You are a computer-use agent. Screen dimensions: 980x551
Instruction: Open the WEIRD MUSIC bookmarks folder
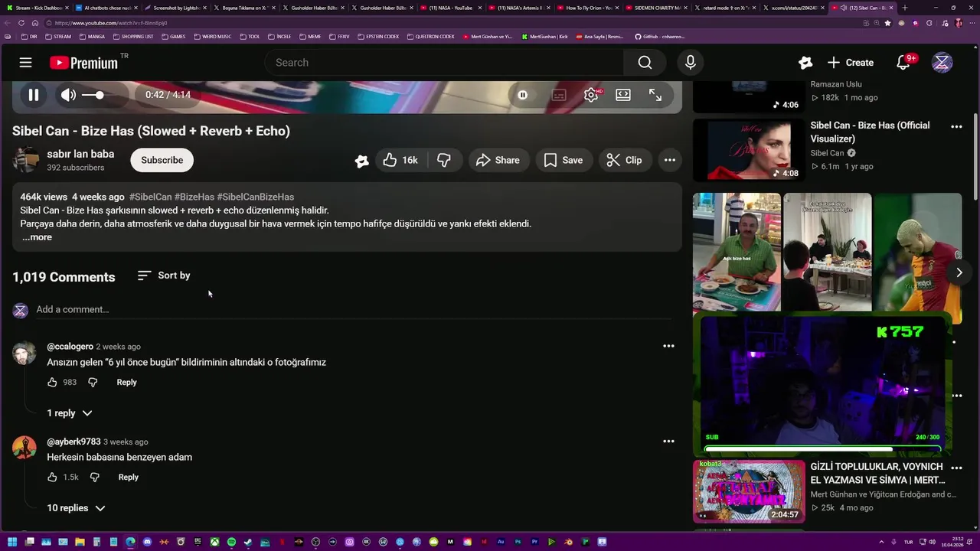click(213, 36)
